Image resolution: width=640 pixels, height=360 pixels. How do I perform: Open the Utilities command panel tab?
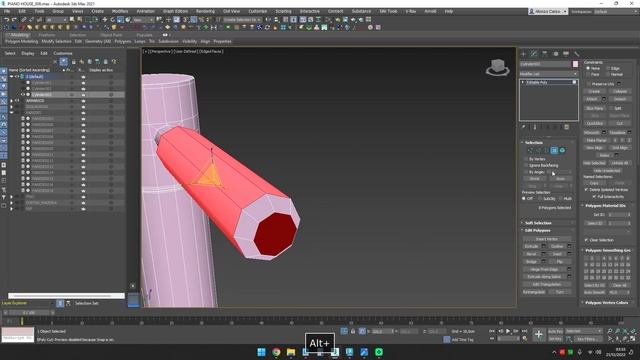point(576,54)
